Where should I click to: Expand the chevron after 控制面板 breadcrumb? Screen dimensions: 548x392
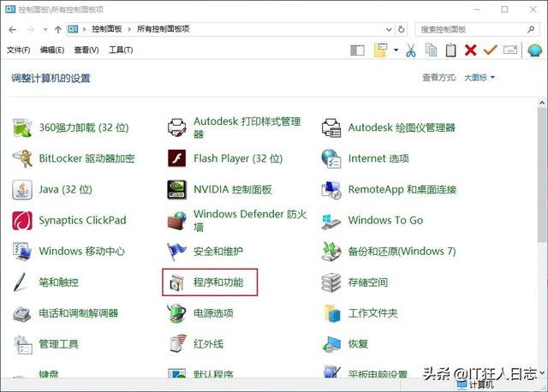point(129,29)
